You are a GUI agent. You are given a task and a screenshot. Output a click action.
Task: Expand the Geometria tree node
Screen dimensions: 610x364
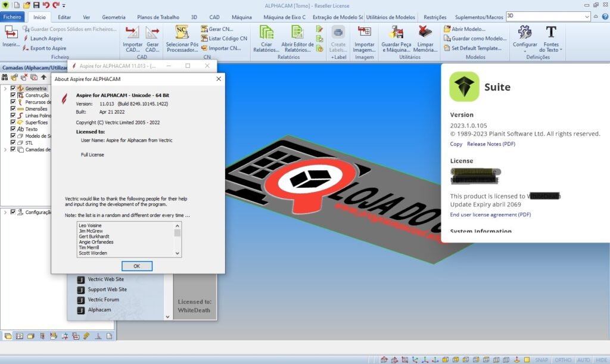pos(5,88)
